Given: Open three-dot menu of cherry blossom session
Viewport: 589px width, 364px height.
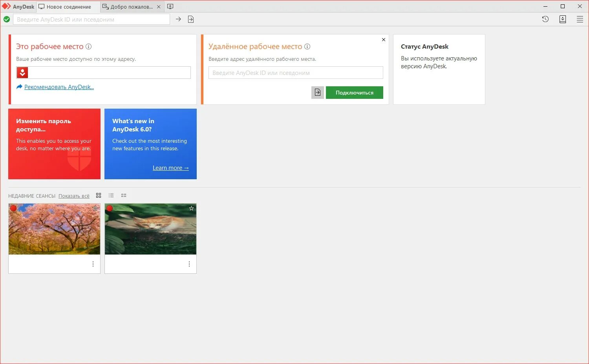Looking at the screenshot, I should pyautogui.click(x=93, y=264).
